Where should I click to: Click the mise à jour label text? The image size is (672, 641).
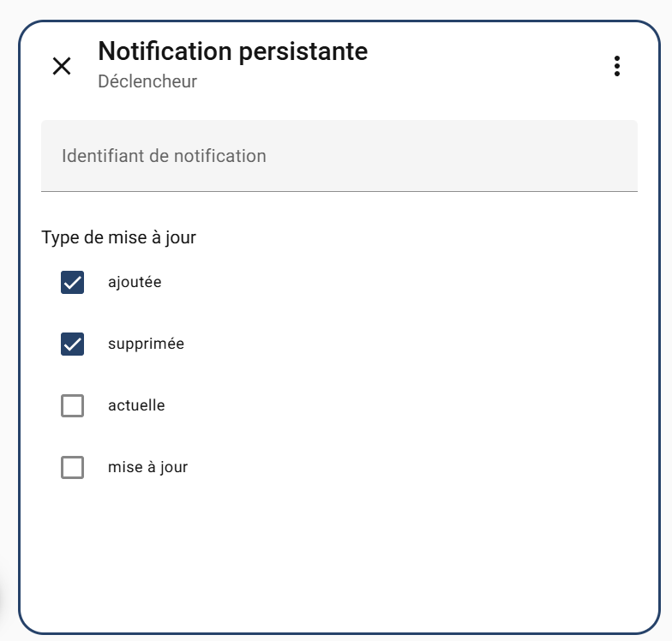[x=147, y=467]
